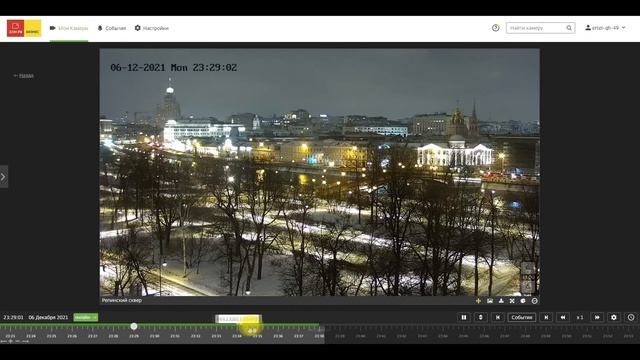Click the timeline playhead handle

(x=134, y=326)
